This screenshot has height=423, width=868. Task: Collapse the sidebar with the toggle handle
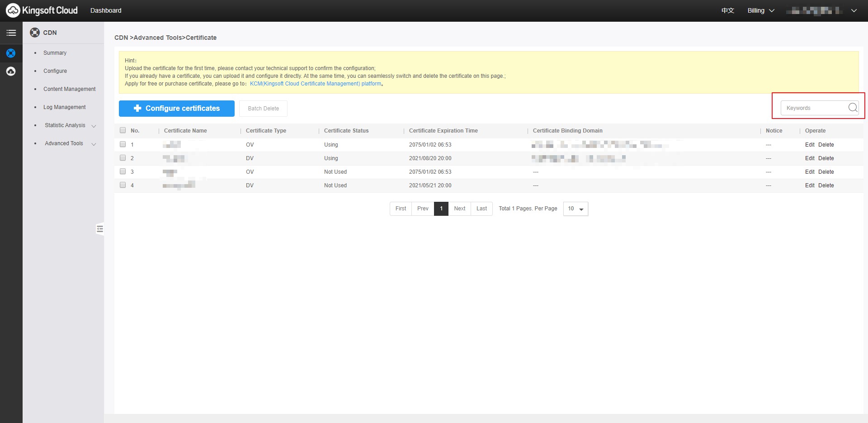tap(100, 229)
